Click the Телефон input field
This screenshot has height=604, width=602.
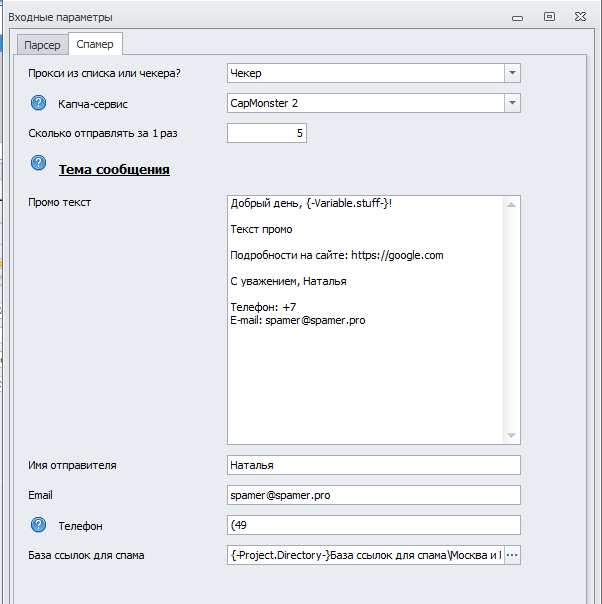click(373, 525)
